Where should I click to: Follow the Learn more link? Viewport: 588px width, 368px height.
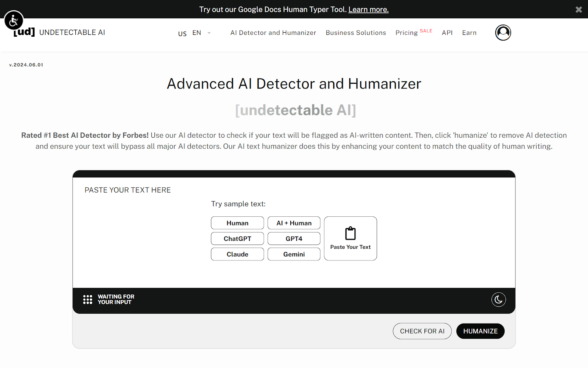pyautogui.click(x=368, y=10)
